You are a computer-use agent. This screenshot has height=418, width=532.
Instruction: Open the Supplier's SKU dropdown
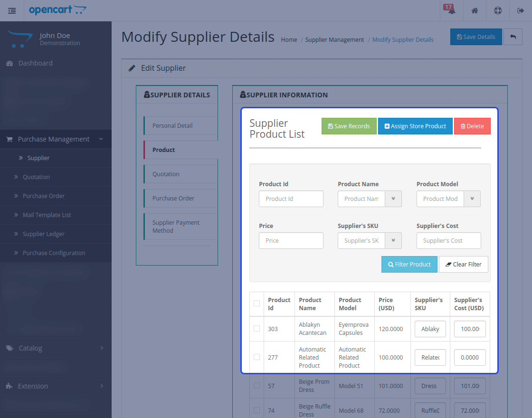point(393,240)
